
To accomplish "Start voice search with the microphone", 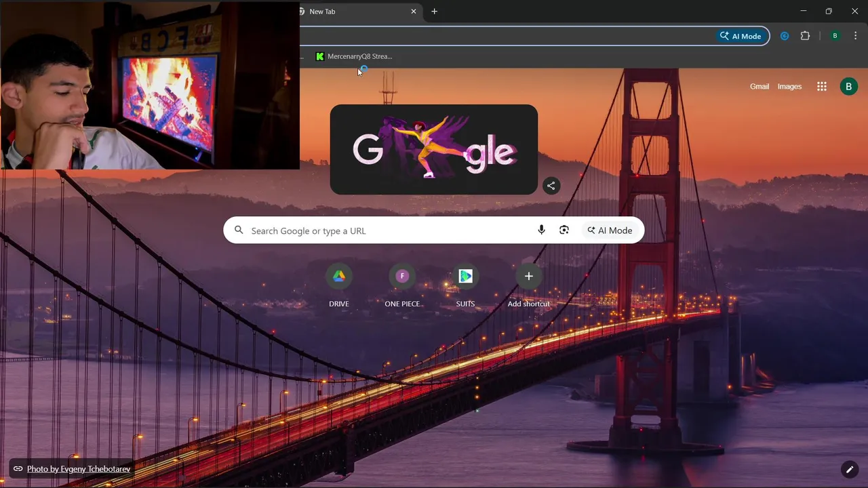I will coord(541,230).
